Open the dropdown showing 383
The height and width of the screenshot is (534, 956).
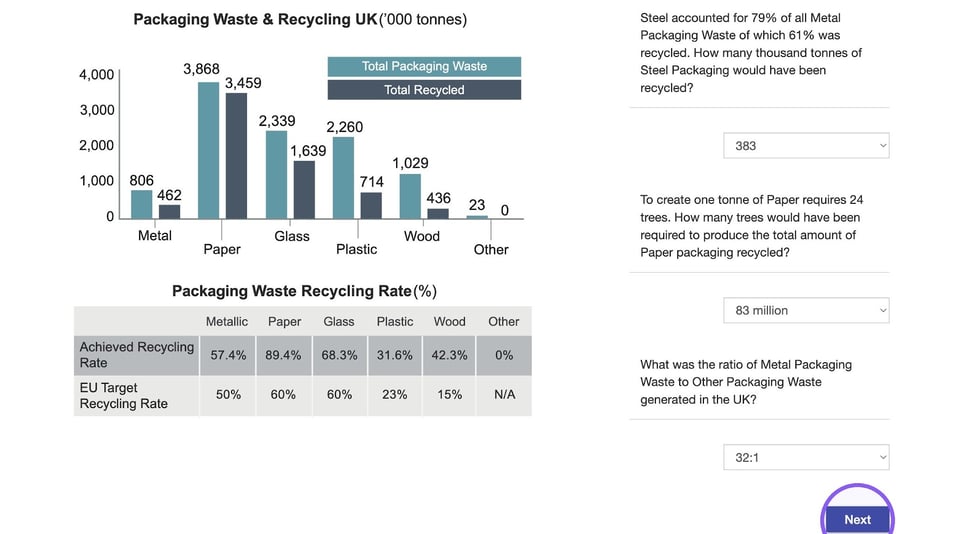[x=806, y=146]
